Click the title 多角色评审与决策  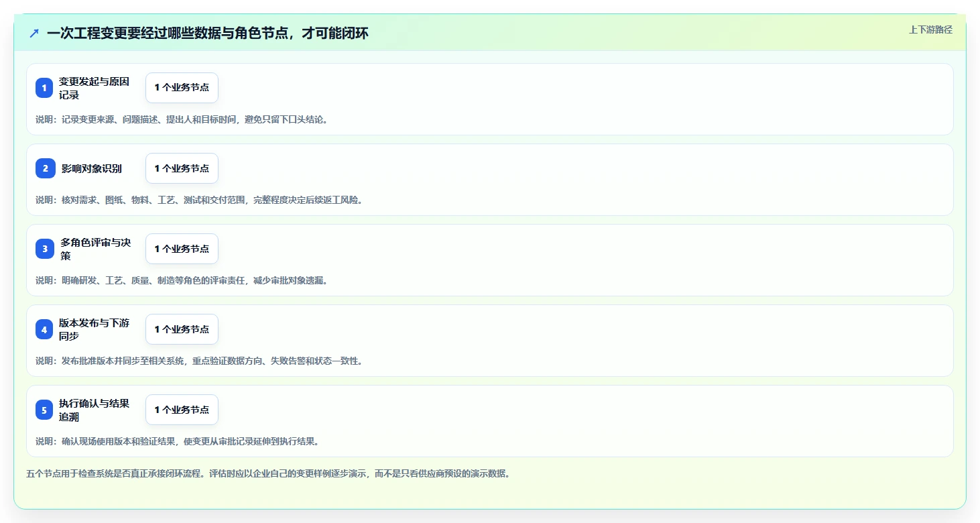click(x=95, y=249)
